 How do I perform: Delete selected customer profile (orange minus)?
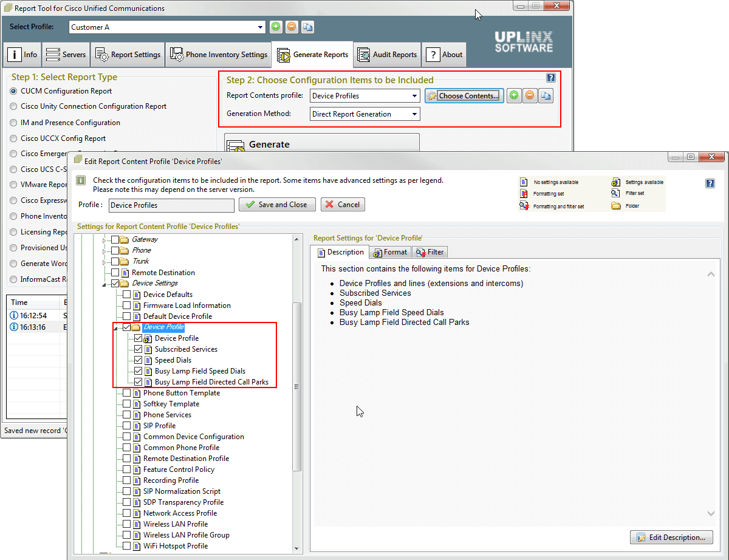tap(292, 27)
